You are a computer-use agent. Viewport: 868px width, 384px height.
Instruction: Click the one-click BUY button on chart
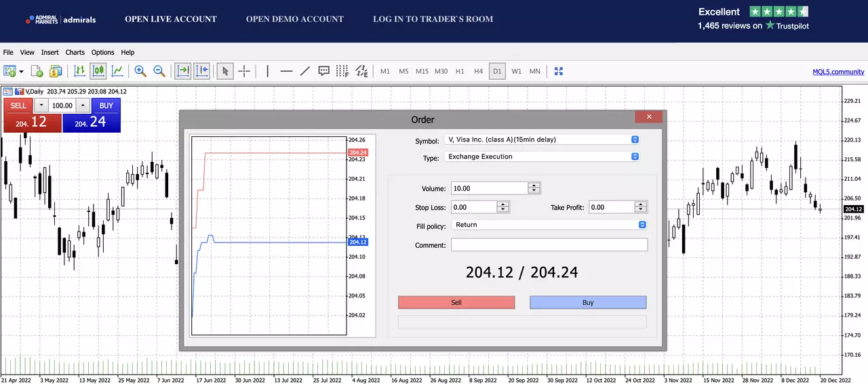pyautogui.click(x=106, y=106)
